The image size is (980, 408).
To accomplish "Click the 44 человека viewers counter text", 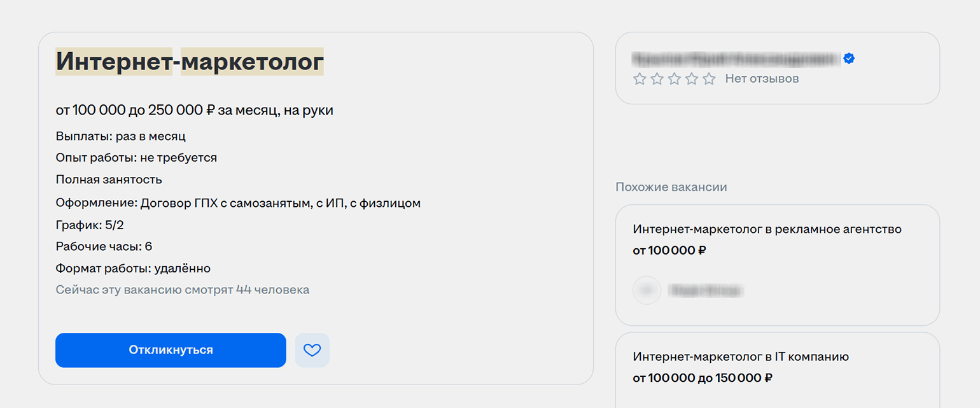I will (272, 290).
